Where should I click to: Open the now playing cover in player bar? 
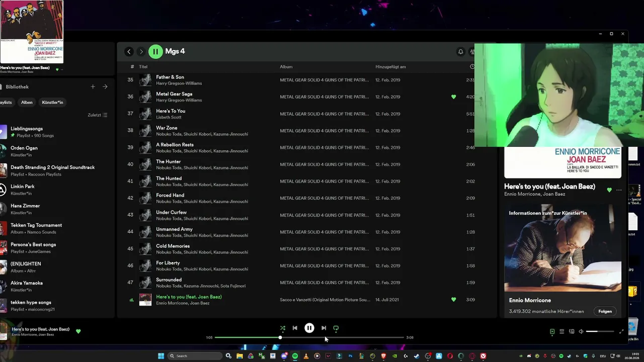point(4,331)
